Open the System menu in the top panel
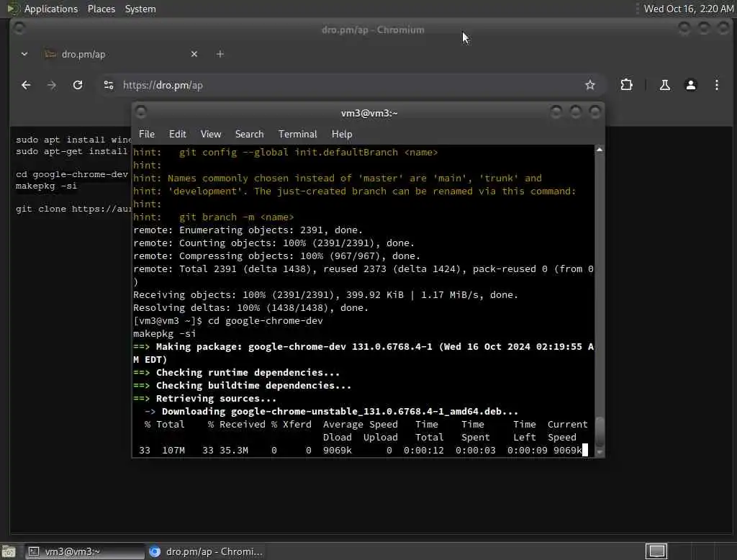 coord(140,9)
